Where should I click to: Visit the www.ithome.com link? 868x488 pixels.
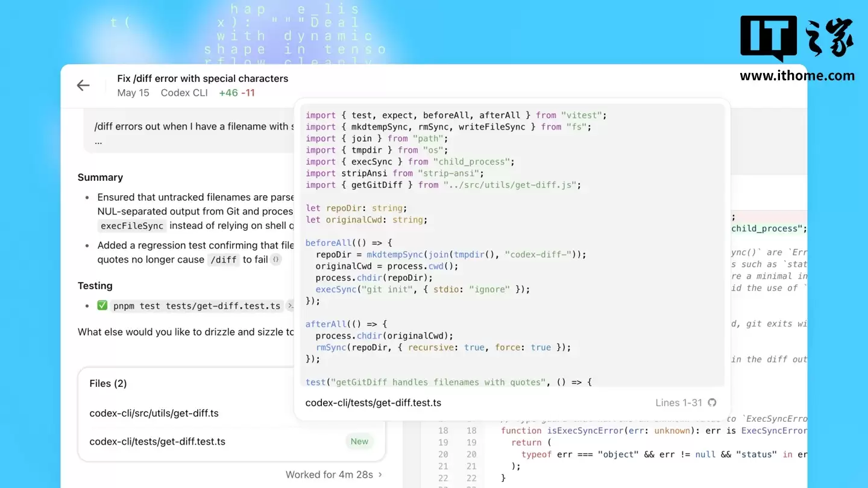point(797,77)
